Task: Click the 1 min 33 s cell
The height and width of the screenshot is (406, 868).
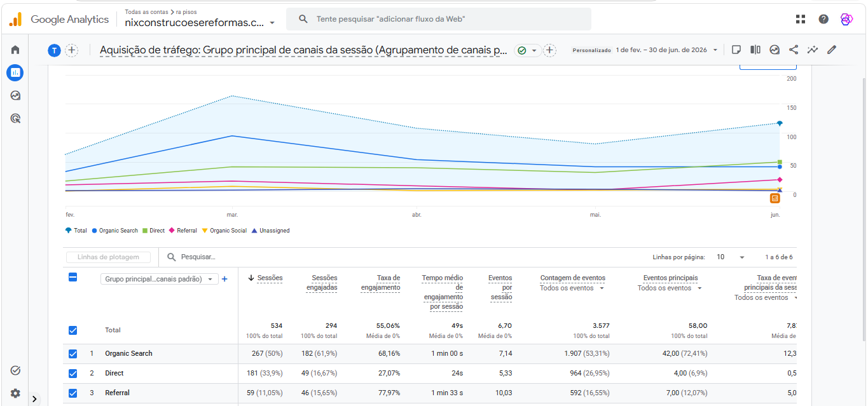Action: [x=448, y=393]
